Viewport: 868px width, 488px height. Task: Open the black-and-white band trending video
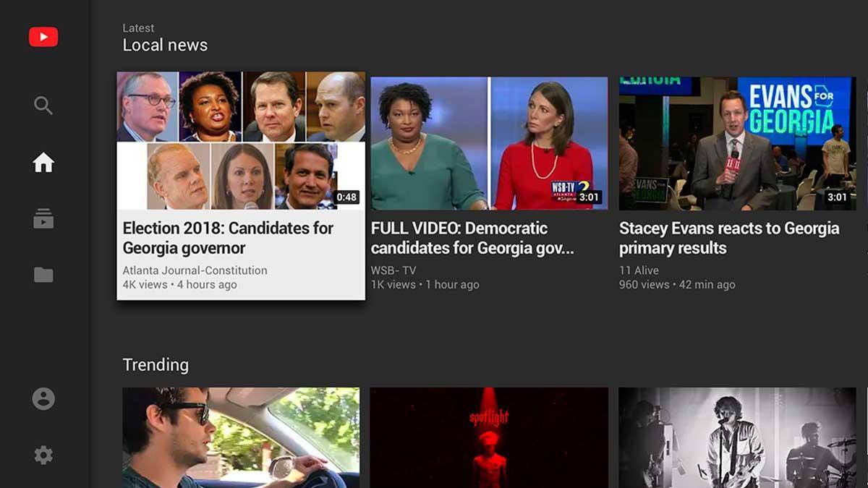[x=738, y=437]
